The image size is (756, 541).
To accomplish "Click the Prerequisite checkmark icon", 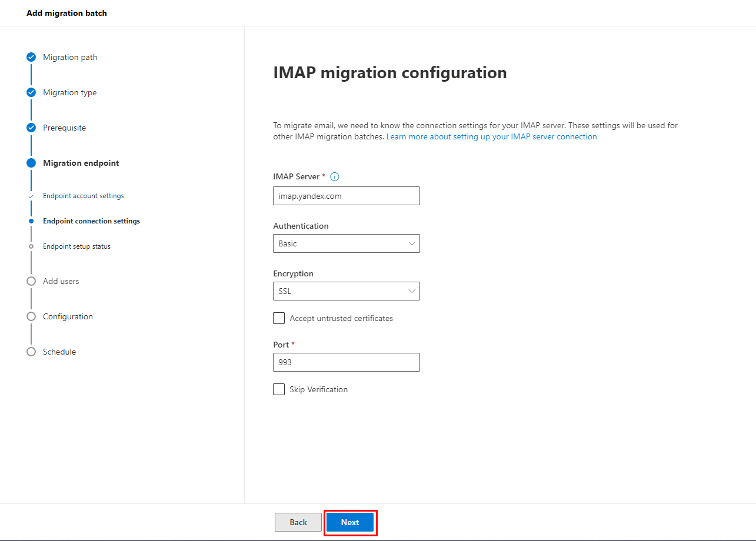I will coord(31,128).
